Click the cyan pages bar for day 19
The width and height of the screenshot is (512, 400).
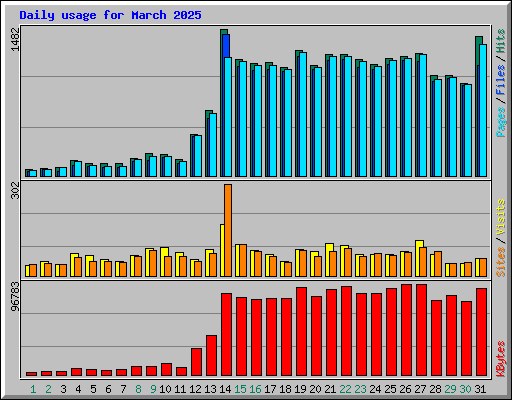tap(303, 114)
